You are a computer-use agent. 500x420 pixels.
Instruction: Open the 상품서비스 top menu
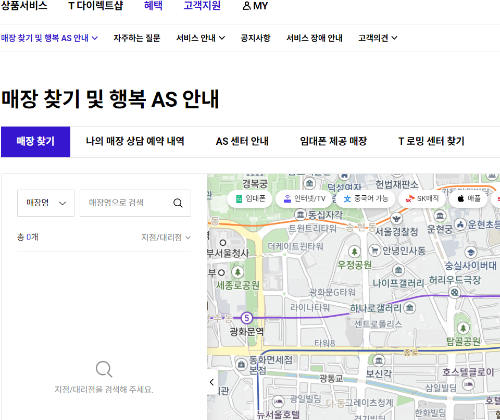(x=24, y=6)
